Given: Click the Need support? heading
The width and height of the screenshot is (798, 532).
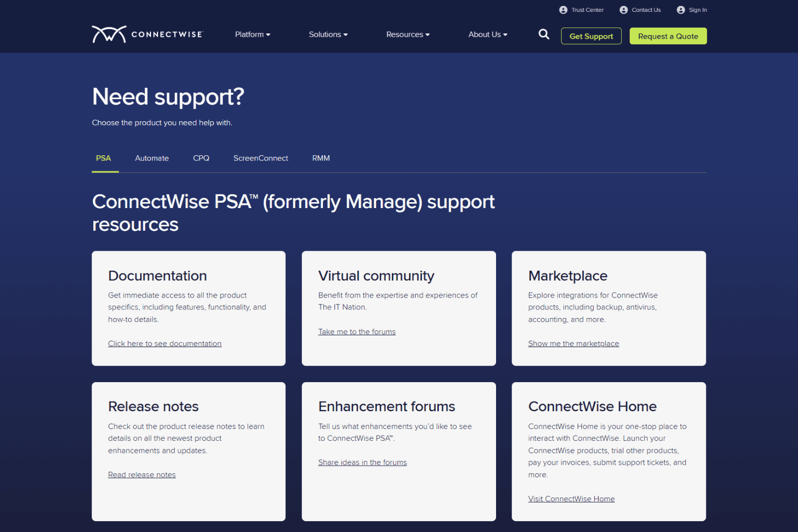Looking at the screenshot, I should click(168, 97).
